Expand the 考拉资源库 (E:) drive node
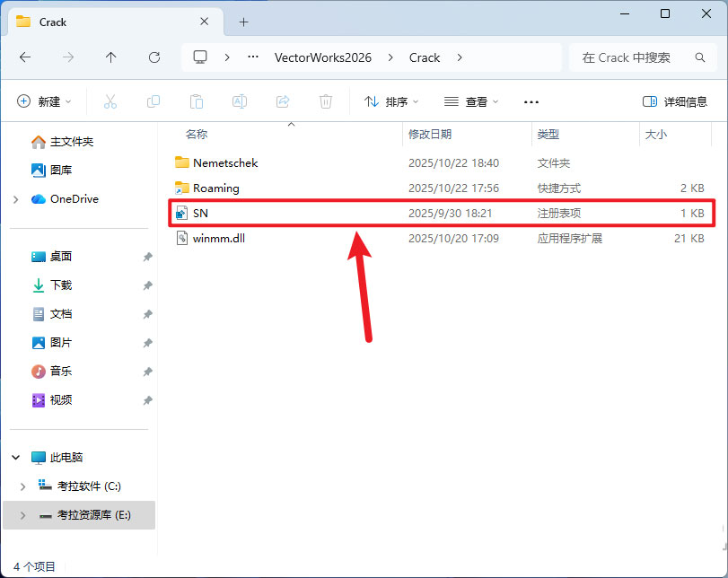 pos(22,515)
